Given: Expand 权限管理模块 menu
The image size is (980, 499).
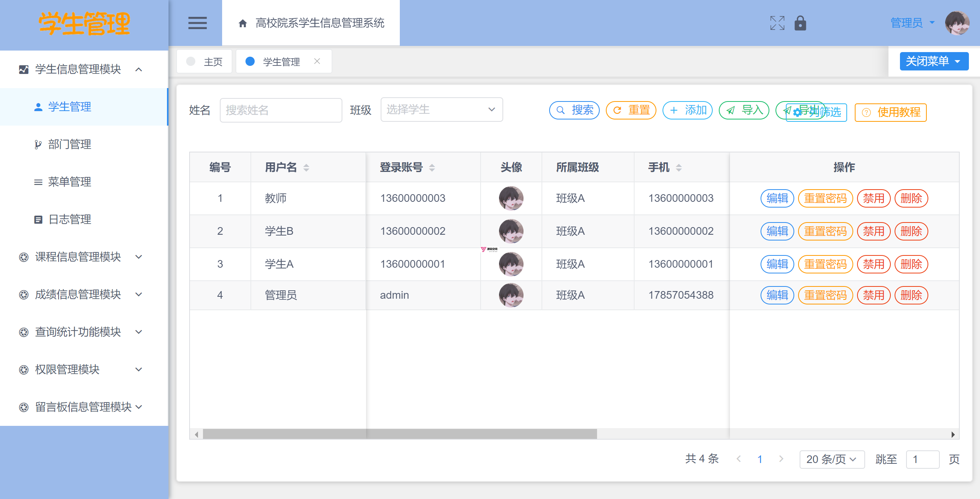Looking at the screenshot, I should (x=84, y=369).
